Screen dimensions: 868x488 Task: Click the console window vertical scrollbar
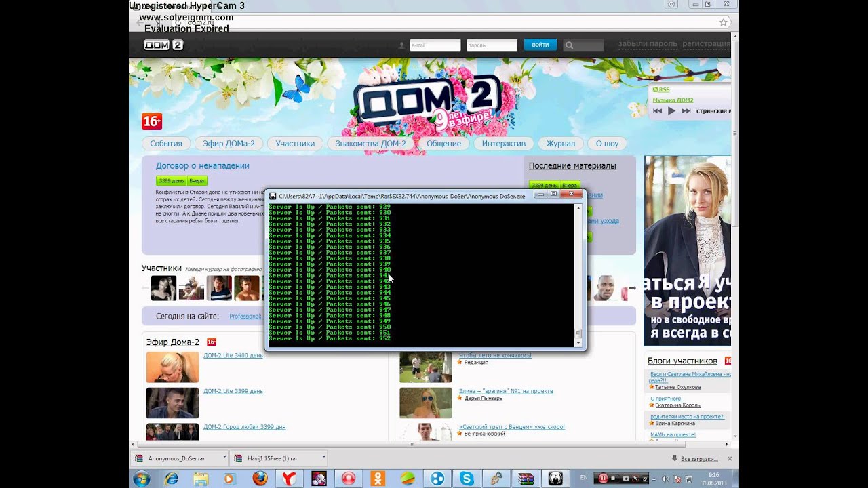click(578, 274)
